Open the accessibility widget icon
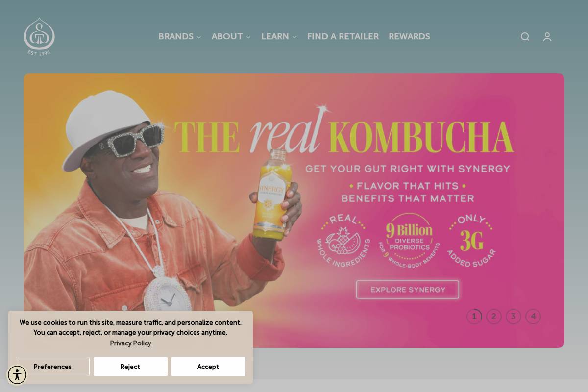 point(17,375)
